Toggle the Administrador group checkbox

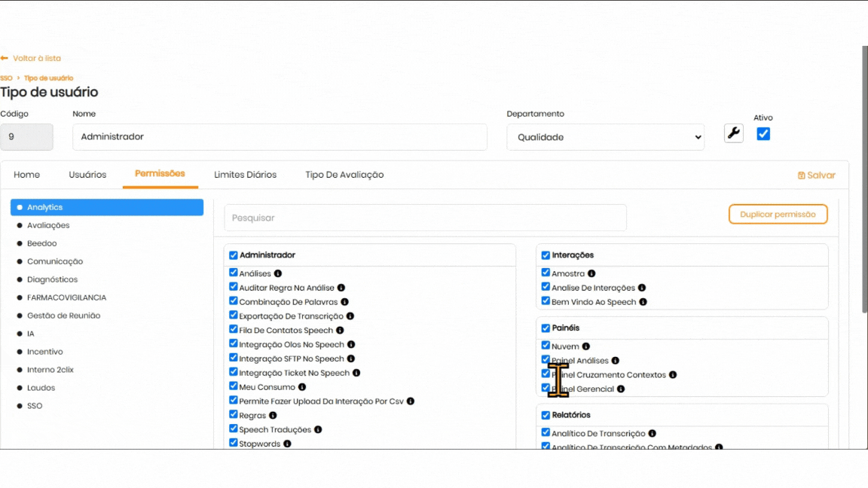(234, 255)
